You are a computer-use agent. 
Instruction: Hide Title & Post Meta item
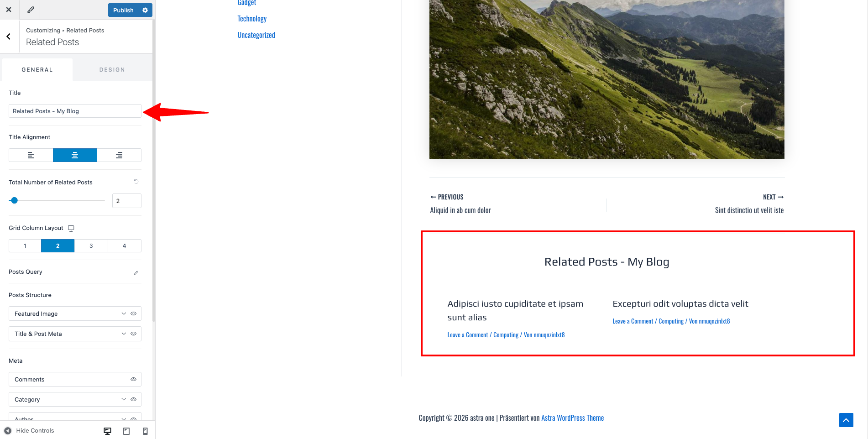click(134, 334)
